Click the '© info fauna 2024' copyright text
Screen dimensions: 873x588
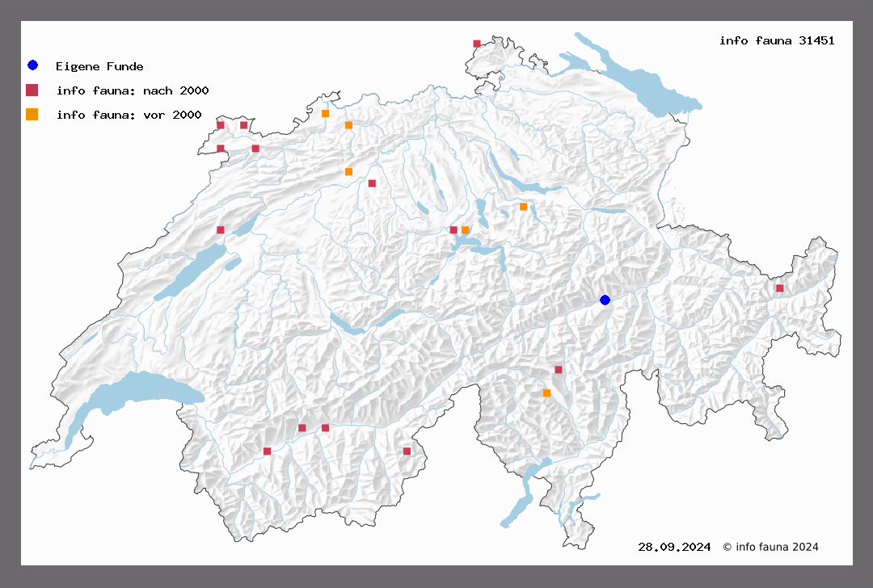coord(770,547)
